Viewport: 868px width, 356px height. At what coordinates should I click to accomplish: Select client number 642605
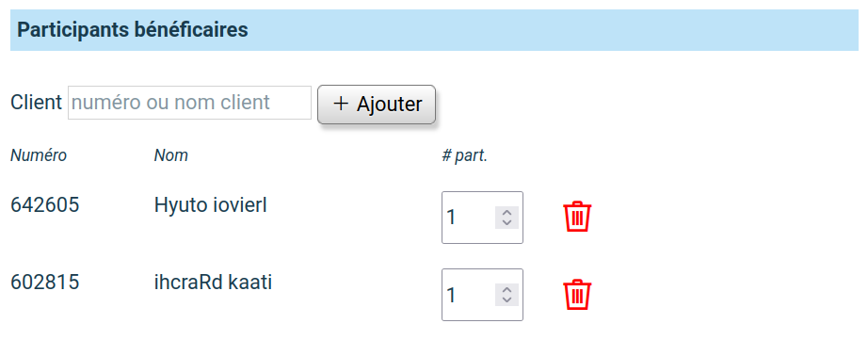(45, 205)
